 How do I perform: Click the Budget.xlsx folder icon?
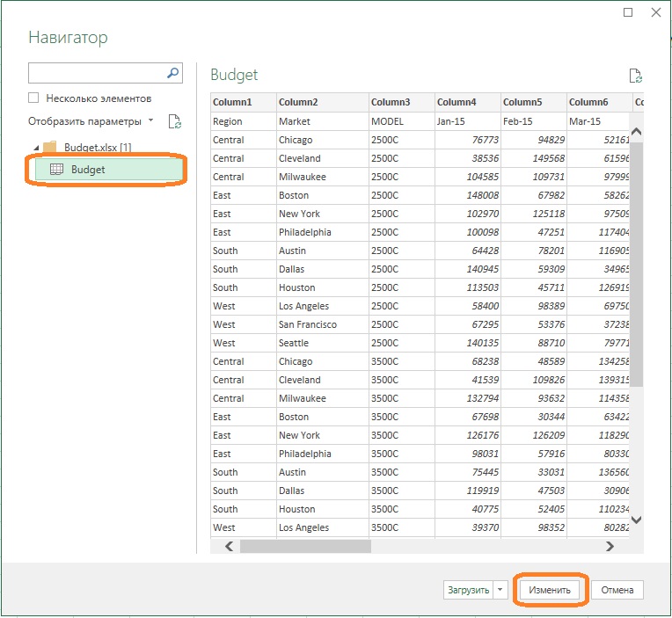[50, 147]
